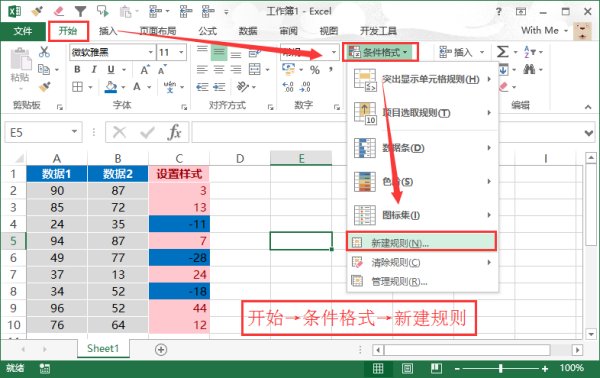This screenshot has width=600, height=378.
Task: Toggle underline formatting
Action: (111, 69)
